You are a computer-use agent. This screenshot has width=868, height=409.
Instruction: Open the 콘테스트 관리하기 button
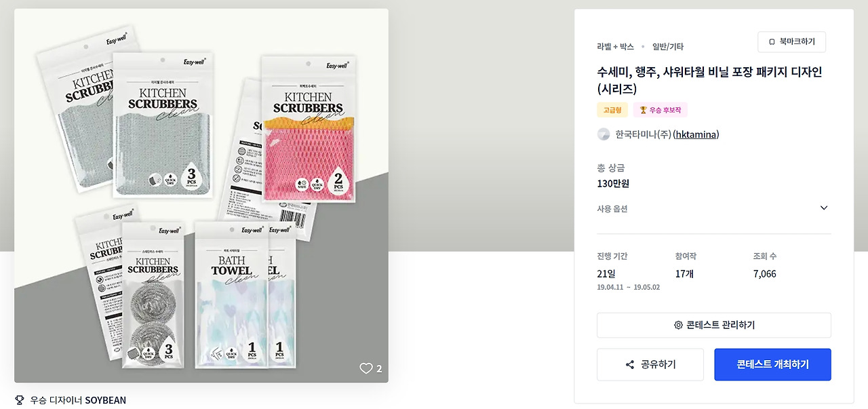point(713,325)
